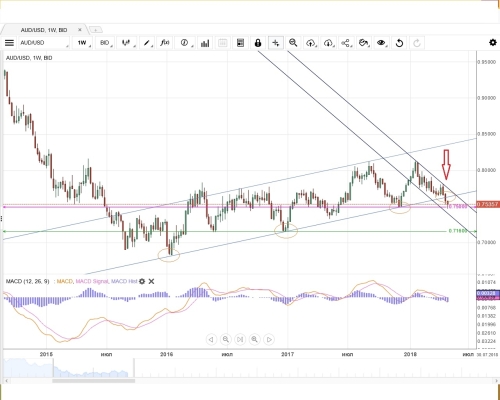Open the chart type candlestick dropdown
Image resolution: width=500 pixels, height=400 pixels.
(x=126, y=43)
